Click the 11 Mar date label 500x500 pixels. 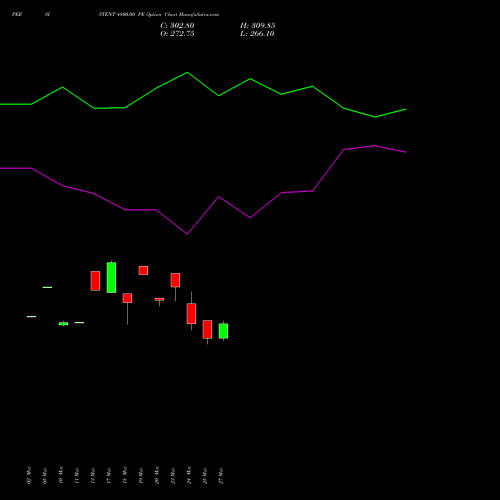[x=77, y=475]
